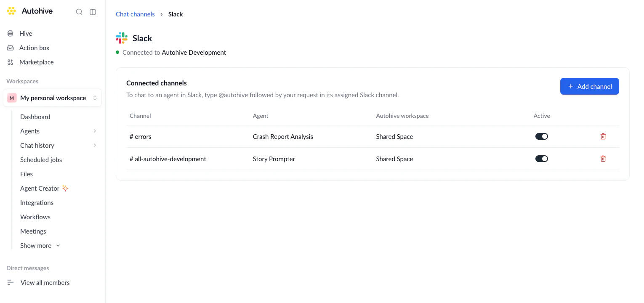Open the sidebar search icon
The image size is (644, 303).
[79, 12]
